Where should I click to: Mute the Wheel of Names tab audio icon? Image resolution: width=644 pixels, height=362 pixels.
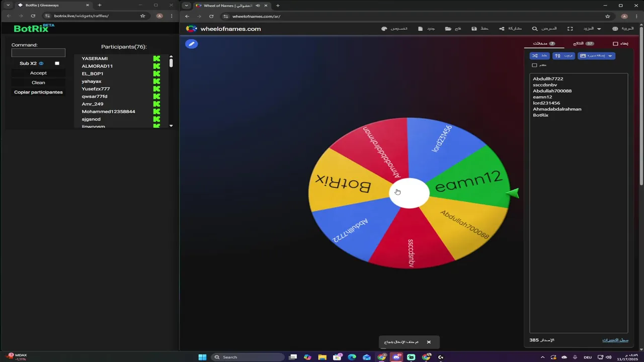click(x=258, y=6)
